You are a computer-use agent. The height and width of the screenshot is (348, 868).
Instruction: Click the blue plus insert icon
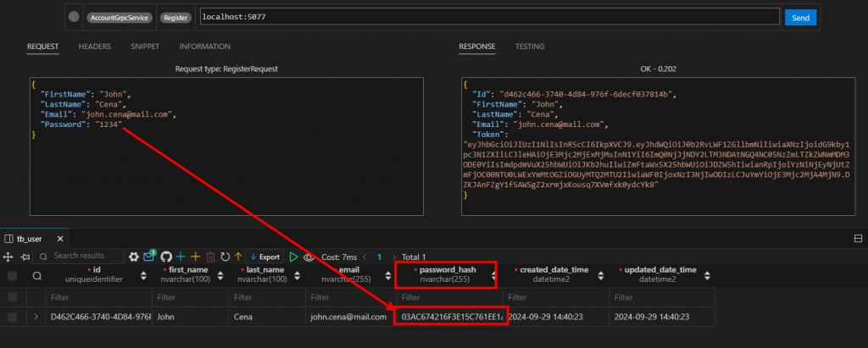pos(181,257)
